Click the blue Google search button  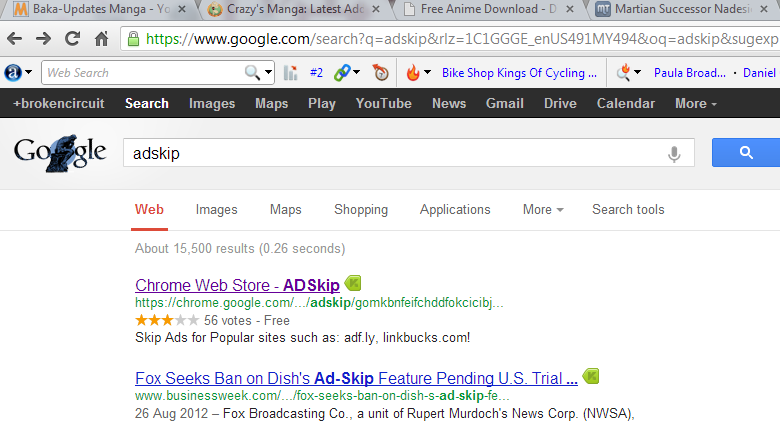click(x=746, y=152)
